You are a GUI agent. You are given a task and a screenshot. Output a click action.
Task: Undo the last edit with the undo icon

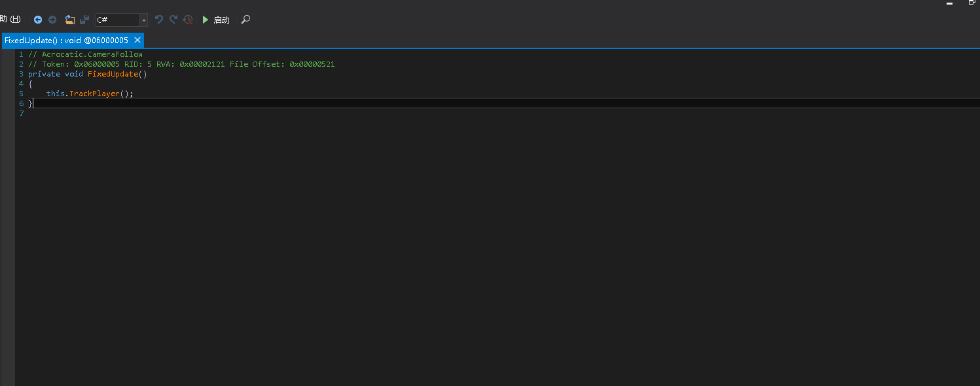click(158, 20)
